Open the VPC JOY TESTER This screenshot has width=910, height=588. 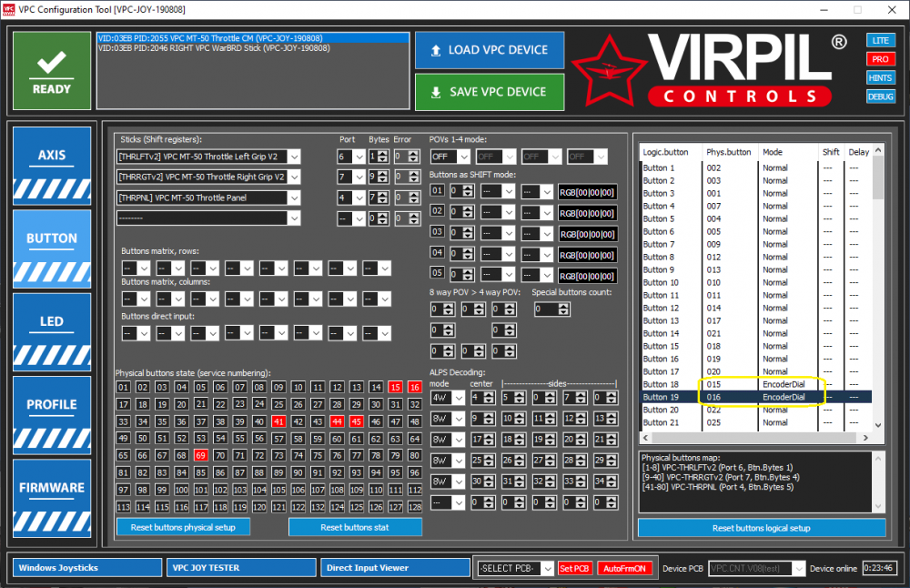click(x=241, y=568)
